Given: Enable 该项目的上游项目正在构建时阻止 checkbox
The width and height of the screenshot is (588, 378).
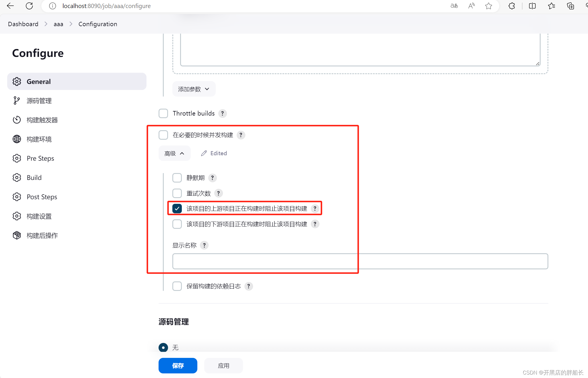Looking at the screenshot, I should pos(177,208).
